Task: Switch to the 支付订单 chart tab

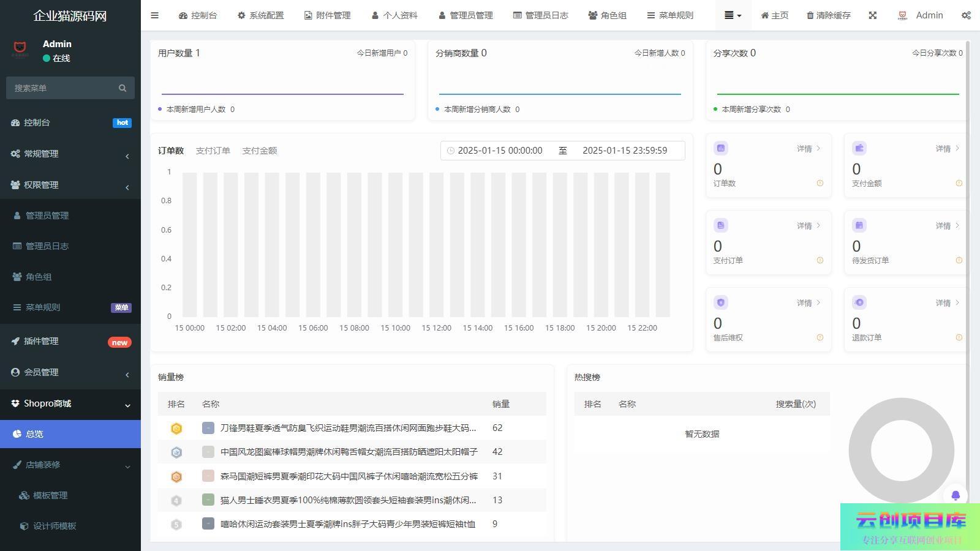Action: click(213, 151)
